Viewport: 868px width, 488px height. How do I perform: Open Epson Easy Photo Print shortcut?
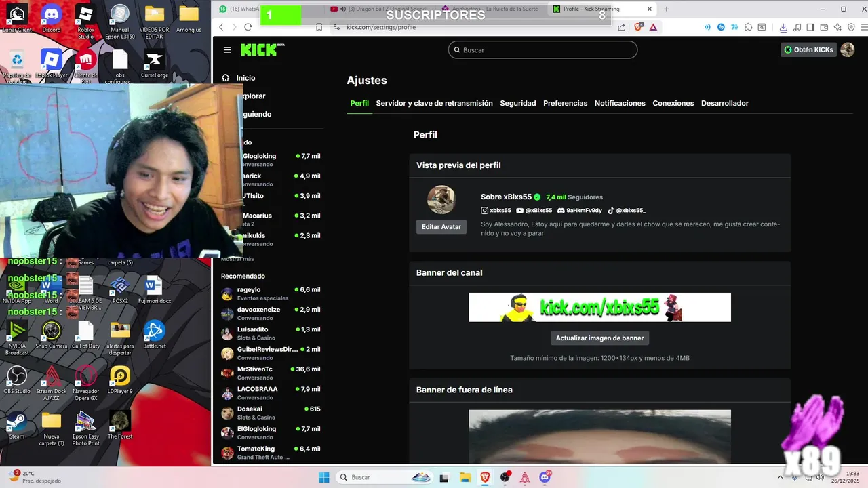point(85,428)
